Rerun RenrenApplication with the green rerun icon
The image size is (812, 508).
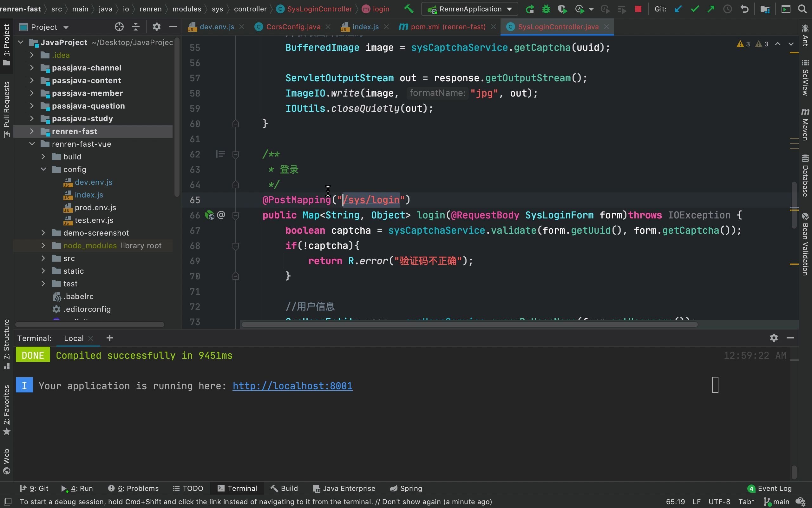pyautogui.click(x=530, y=9)
